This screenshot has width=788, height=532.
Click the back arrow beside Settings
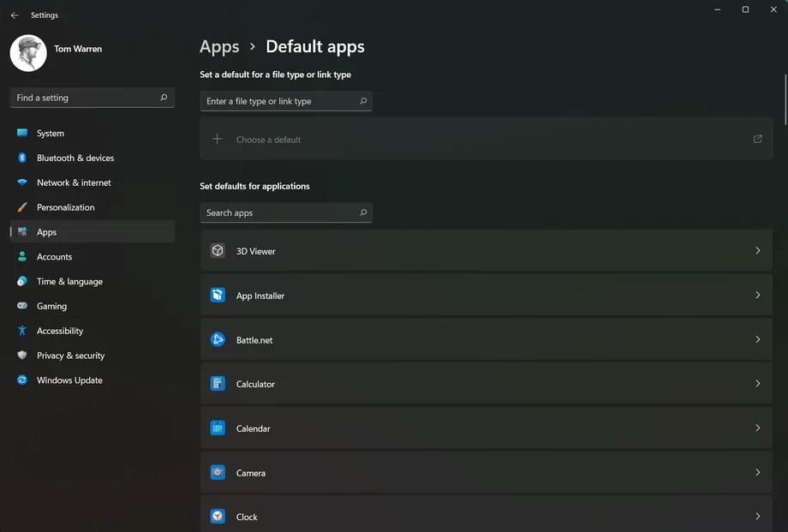coord(15,15)
